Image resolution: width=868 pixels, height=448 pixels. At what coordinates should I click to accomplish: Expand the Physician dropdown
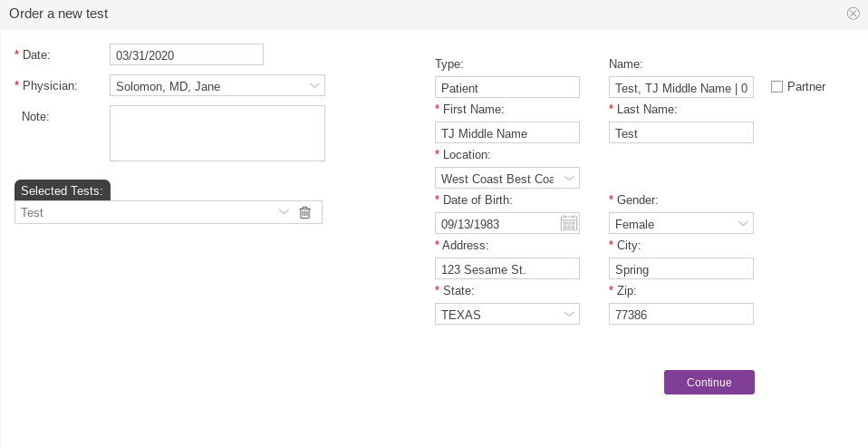click(314, 86)
